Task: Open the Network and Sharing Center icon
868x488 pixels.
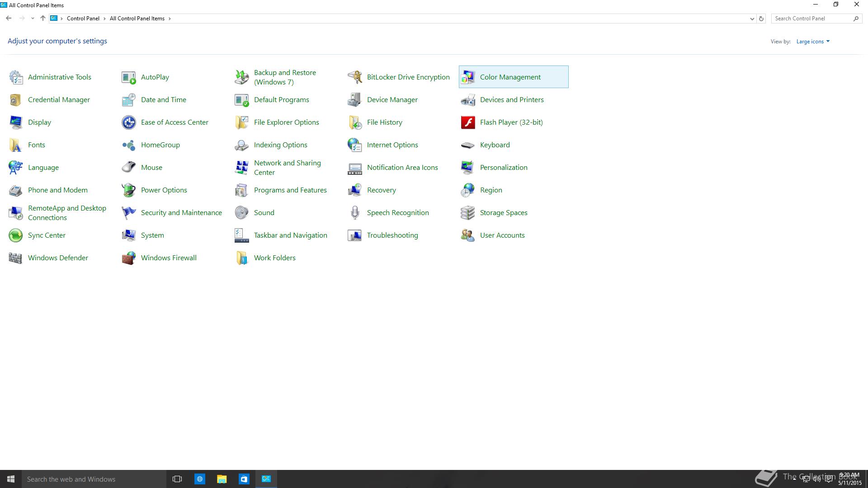Action: click(x=242, y=168)
